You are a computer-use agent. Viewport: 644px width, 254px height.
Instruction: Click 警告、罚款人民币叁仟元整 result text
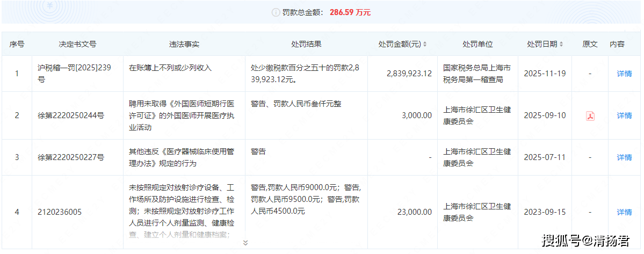coord(296,104)
